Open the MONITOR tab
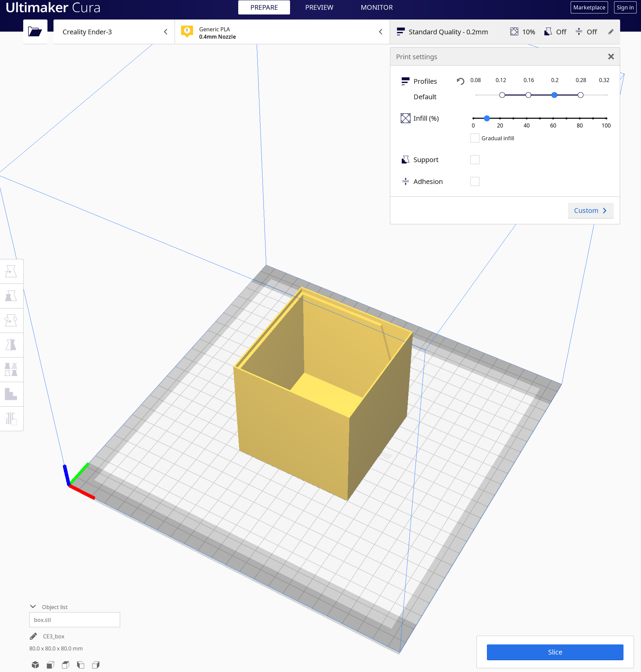641x672 pixels. 377,7
